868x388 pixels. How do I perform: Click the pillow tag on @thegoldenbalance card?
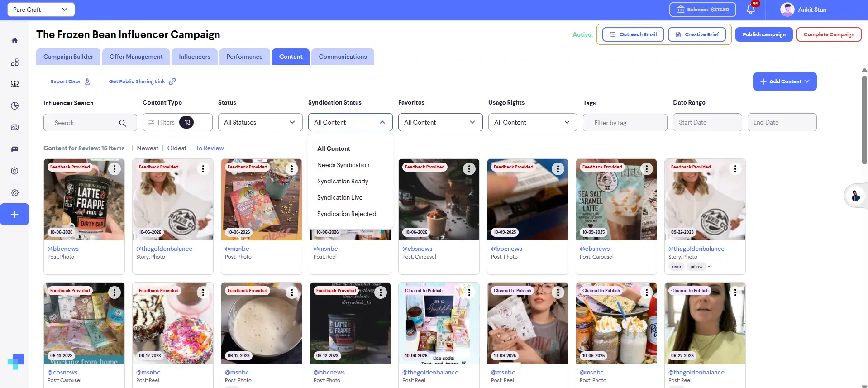[x=696, y=267]
